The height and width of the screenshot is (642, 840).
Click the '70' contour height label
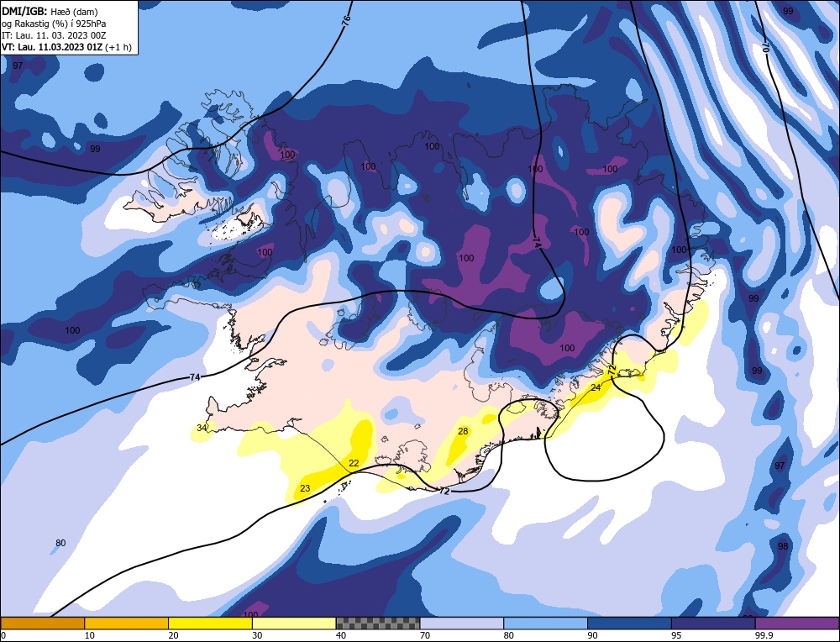pyautogui.click(x=764, y=46)
